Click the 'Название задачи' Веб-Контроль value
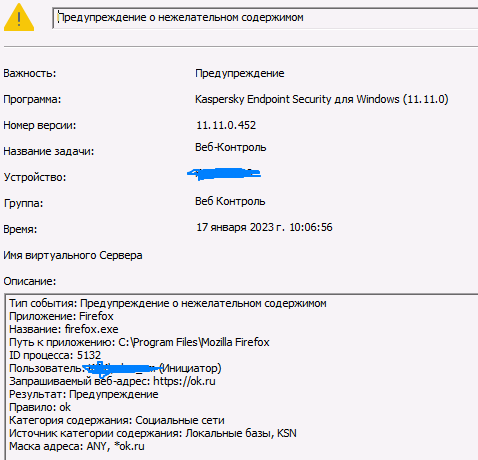 pyautogui.click(x=231, y=147)
